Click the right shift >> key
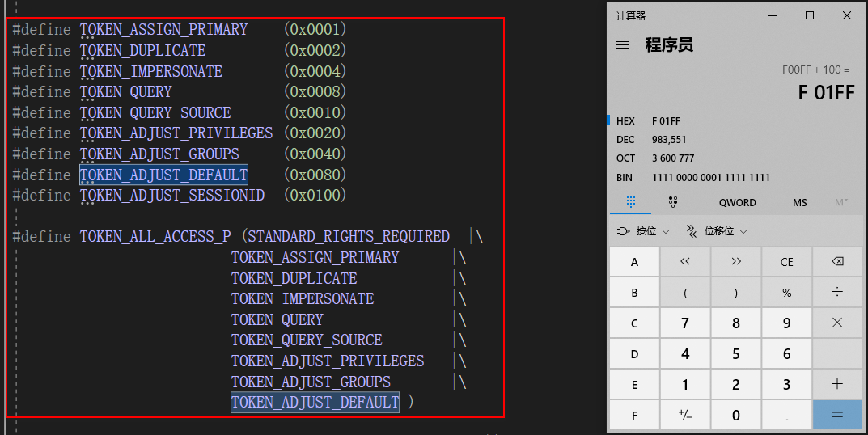868x435 pixels. 735,262
